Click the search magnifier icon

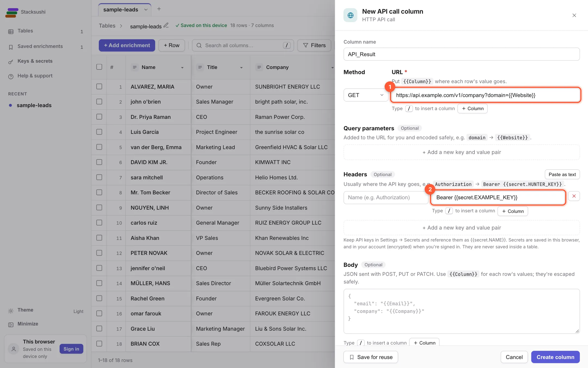coord(199,45)
